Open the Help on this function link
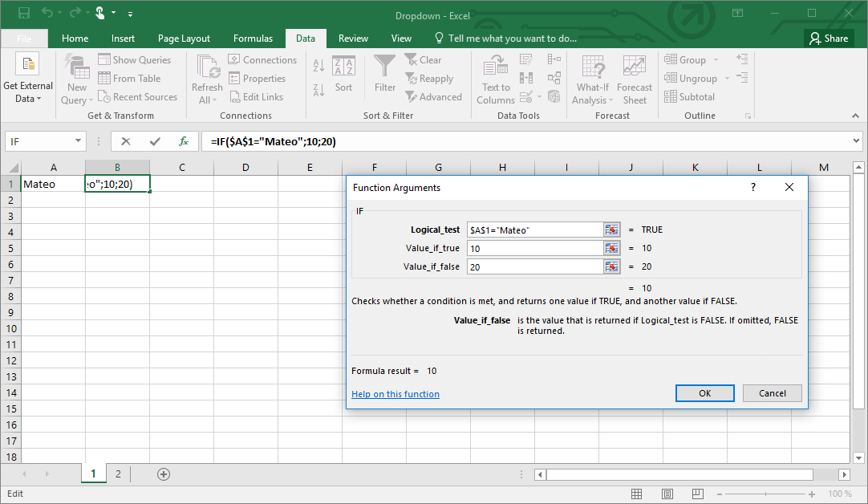The height and width of the screenshot is (504, 868). tap(395, 394)
